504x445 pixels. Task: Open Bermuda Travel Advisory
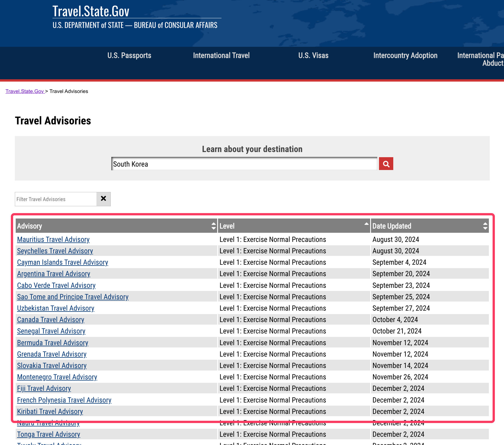[x=53, y=343]
